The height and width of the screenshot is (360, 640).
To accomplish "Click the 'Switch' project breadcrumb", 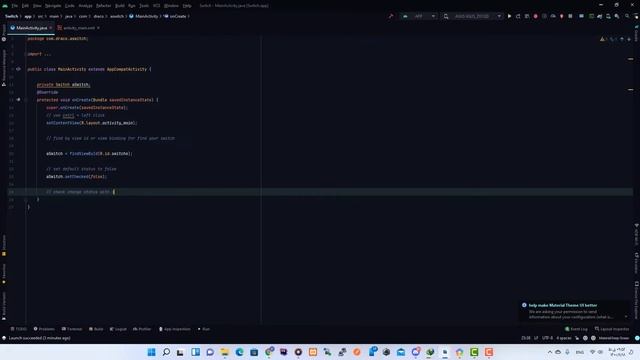I will [11, 16].
